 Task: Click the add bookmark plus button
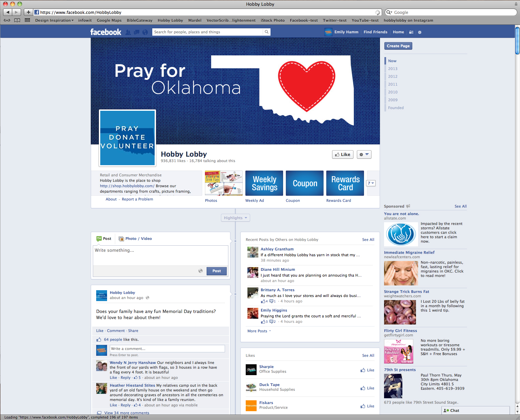coord(29,12)
